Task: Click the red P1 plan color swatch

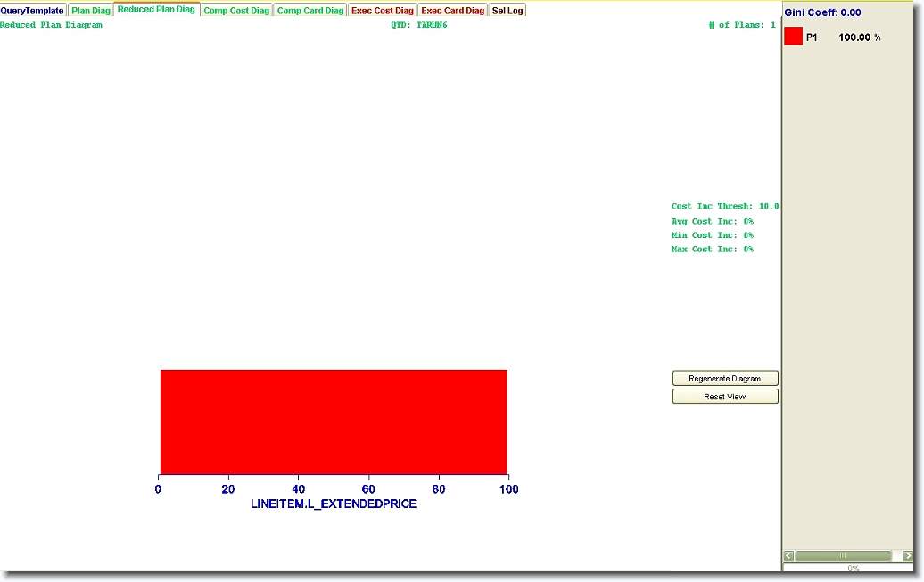Action: [x=793, y=37]
